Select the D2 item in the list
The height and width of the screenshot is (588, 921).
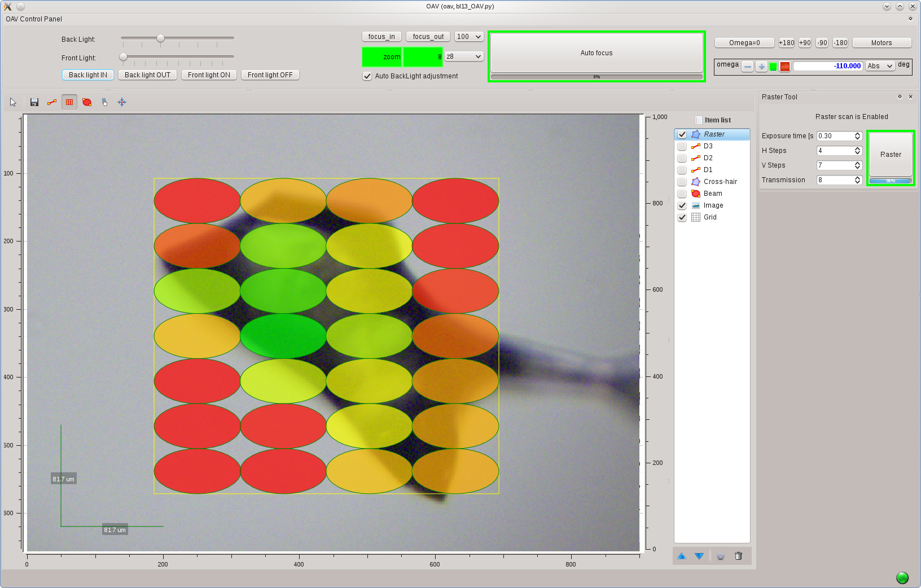click(708, 158)
